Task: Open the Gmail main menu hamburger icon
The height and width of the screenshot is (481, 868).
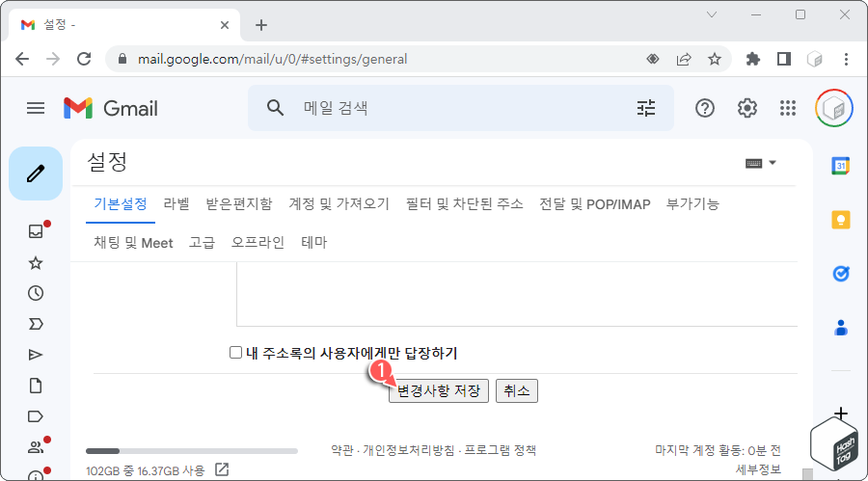Action: [x=36, y=108]
